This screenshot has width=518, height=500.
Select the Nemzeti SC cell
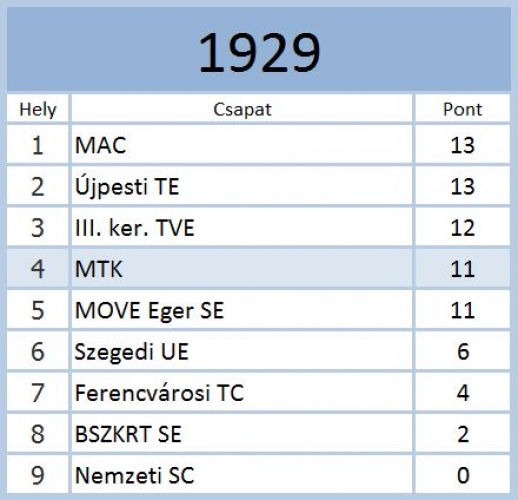click(x=242, y=475)
